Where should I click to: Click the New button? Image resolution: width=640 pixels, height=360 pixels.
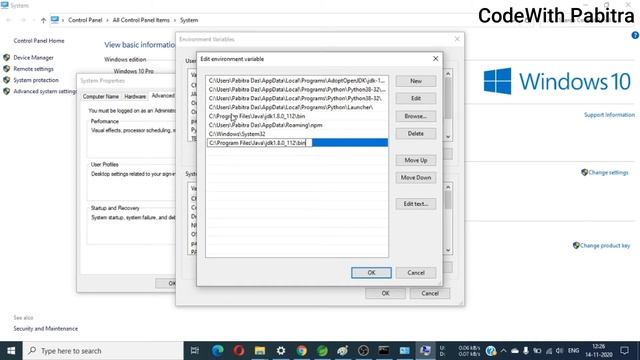tap(416, 81)
